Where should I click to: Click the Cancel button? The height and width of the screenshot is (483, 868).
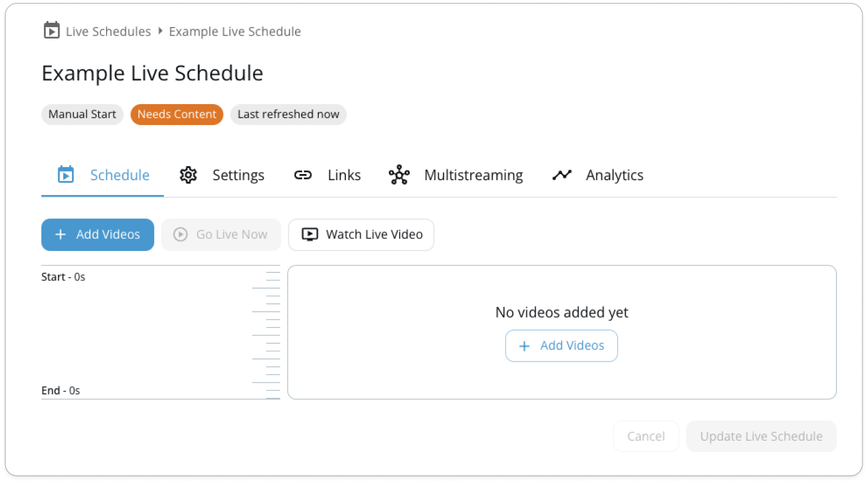click(646, 436)
